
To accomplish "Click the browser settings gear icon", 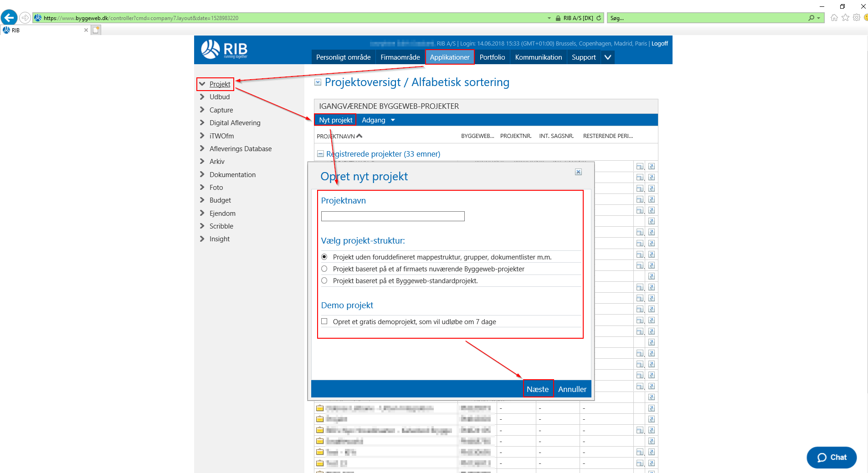I will [856, 18].
